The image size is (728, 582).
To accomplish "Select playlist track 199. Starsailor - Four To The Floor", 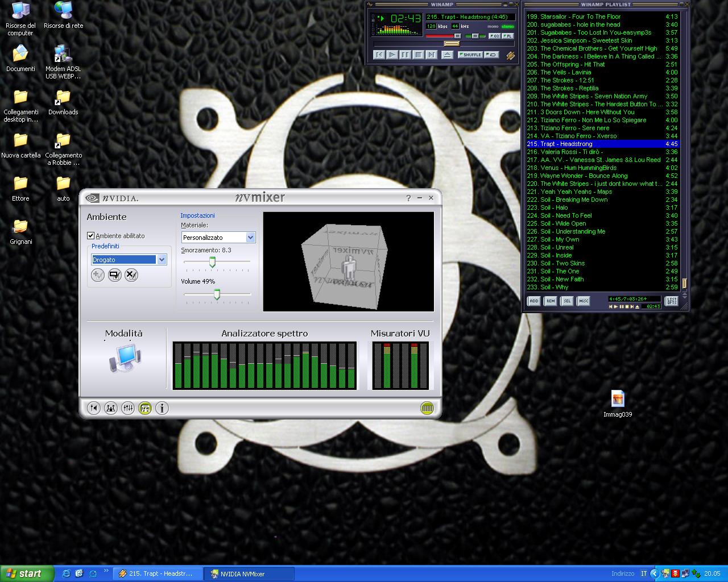I will pos(602,16).
